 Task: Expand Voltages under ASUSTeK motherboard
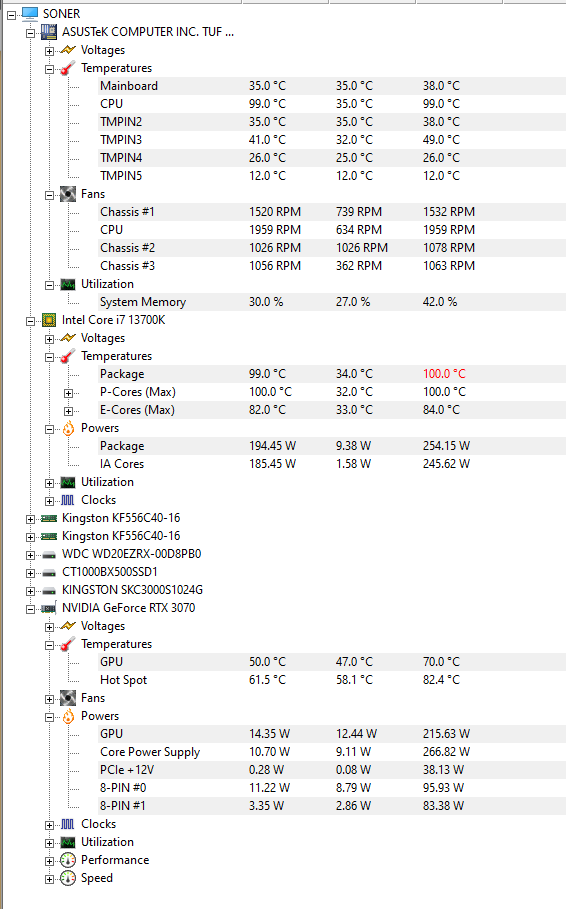pyautogui.click(x=49, y=51)
